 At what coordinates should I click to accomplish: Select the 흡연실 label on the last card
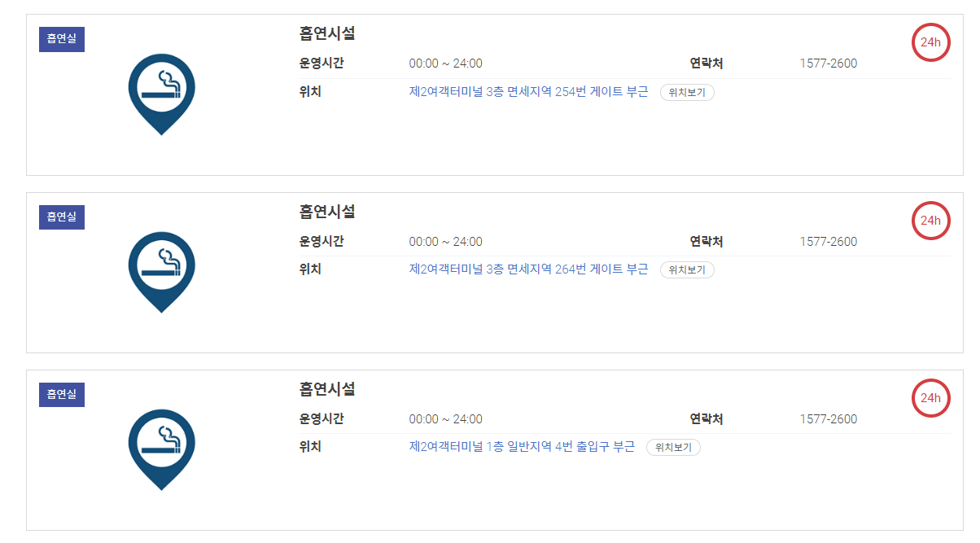pyautogui.click(x=61, y=394)
